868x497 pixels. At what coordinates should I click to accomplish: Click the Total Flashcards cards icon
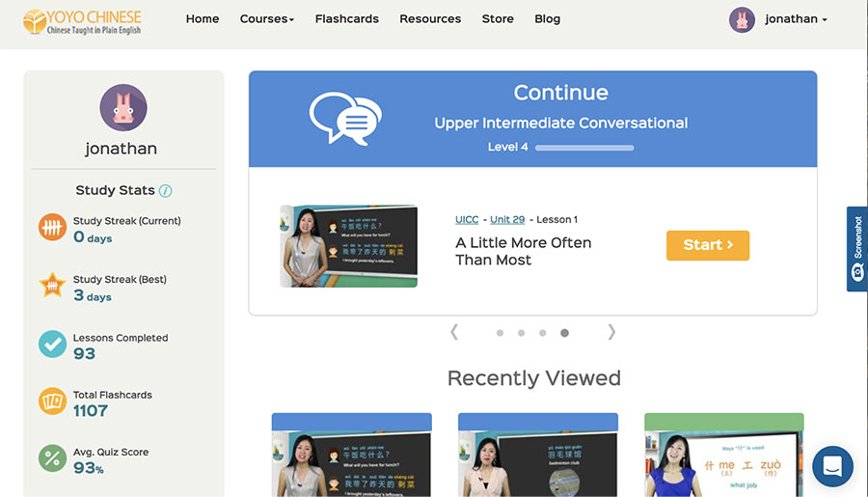(53, 401)
